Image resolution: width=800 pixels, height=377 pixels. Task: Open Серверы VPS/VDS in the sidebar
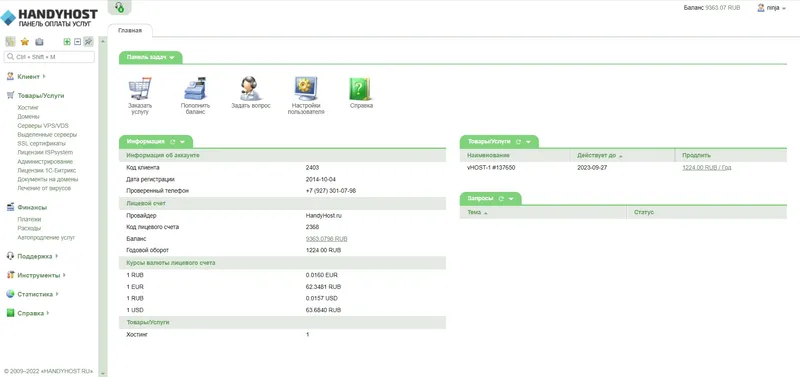point(43,125)
